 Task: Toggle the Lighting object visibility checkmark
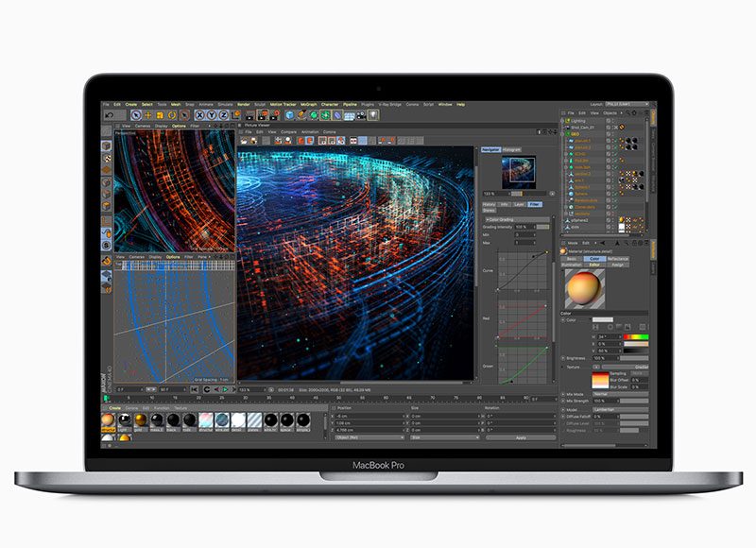point(613,121)
